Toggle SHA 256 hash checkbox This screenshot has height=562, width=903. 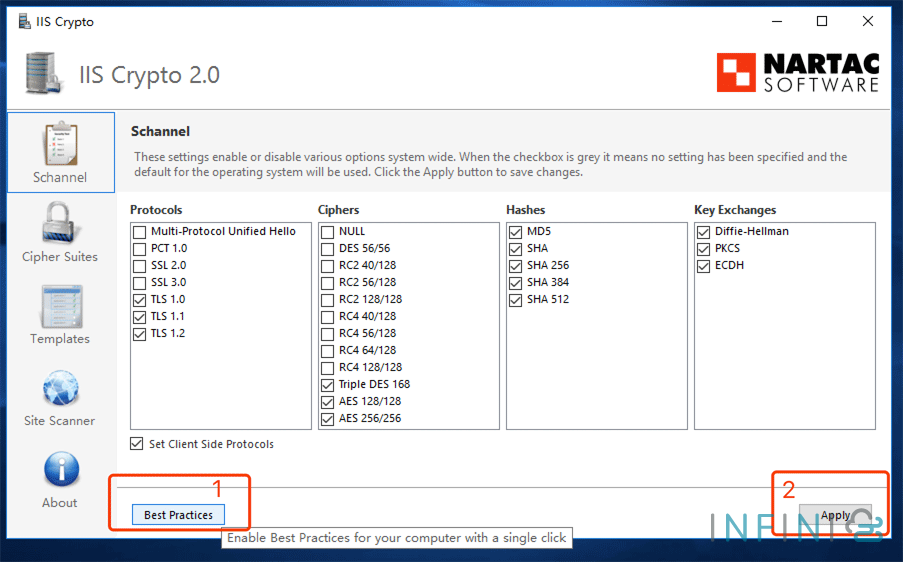click(x=515, y=266)
